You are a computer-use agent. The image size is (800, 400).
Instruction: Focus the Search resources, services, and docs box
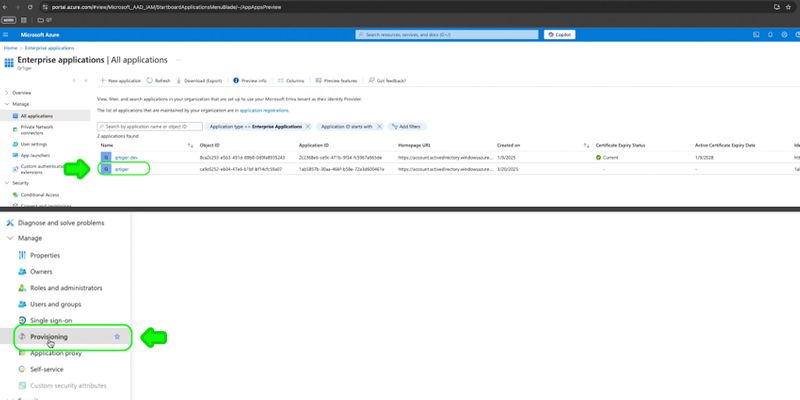click(447, 35)
